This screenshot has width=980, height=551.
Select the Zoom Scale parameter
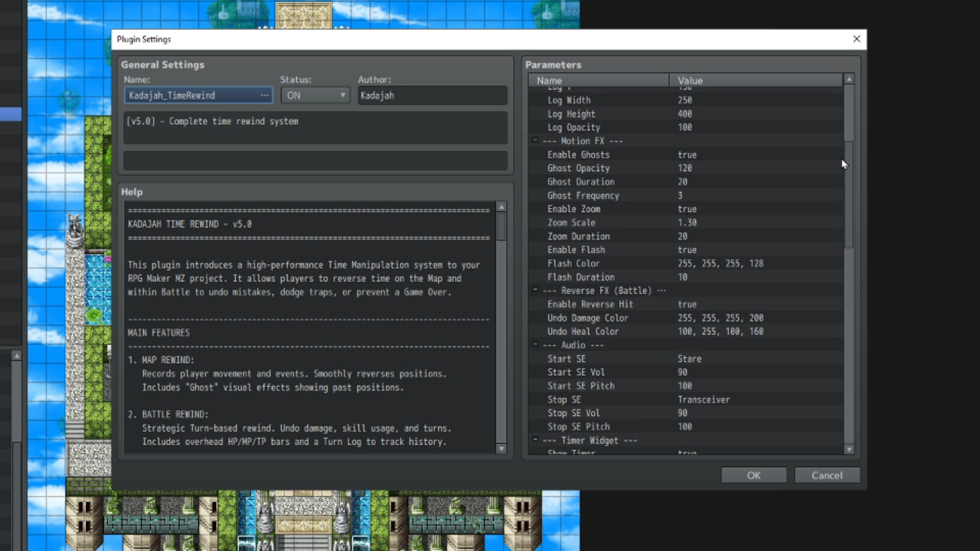point(685,223)
